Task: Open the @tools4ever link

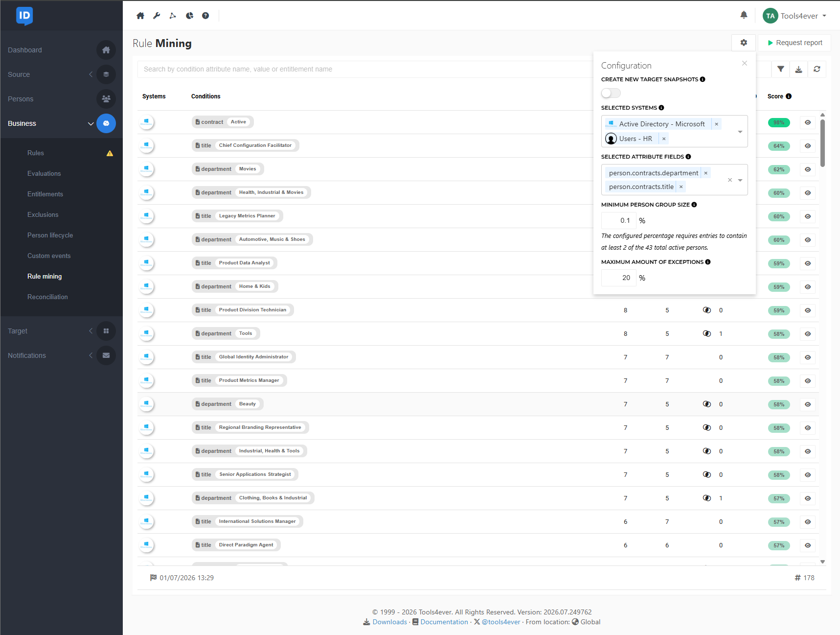Action: pyautogui.click(x=501, y=622)
